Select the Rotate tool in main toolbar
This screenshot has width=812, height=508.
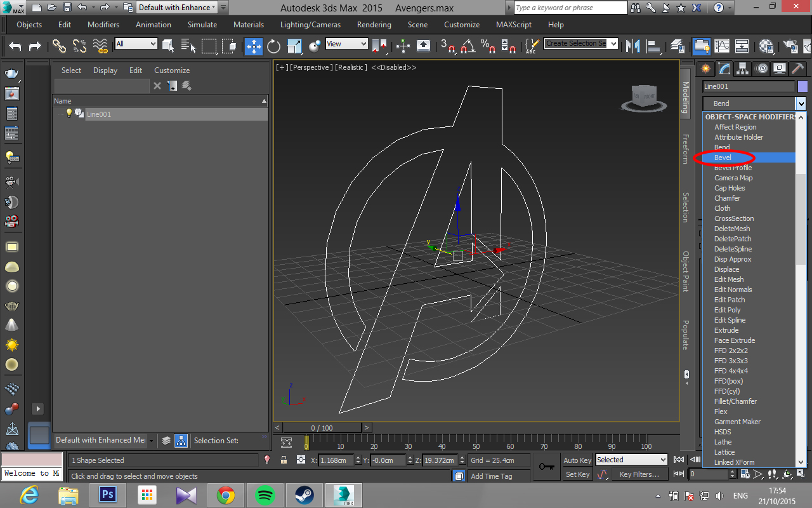tap(273, 46)
